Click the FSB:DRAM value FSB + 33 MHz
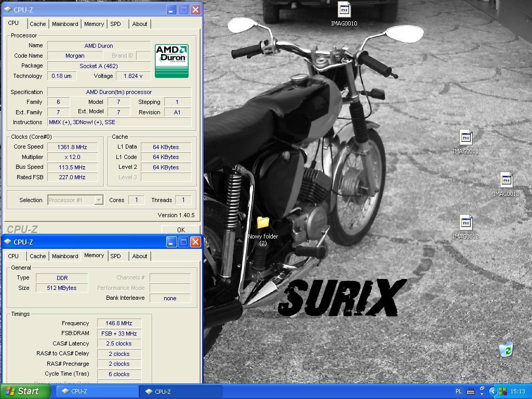The height and width of the screenshot is (399, 532). [119, 334]
